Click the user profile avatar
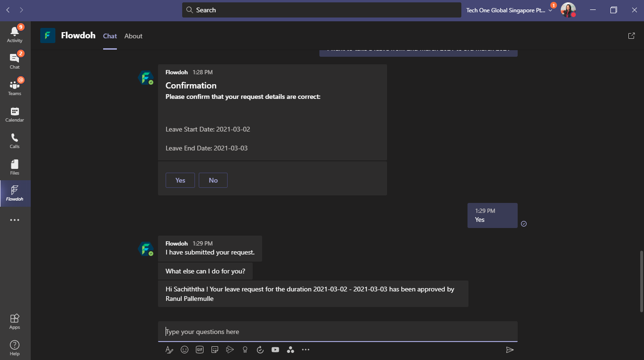This screenshot has height=360, width=644. click(568, 10)
